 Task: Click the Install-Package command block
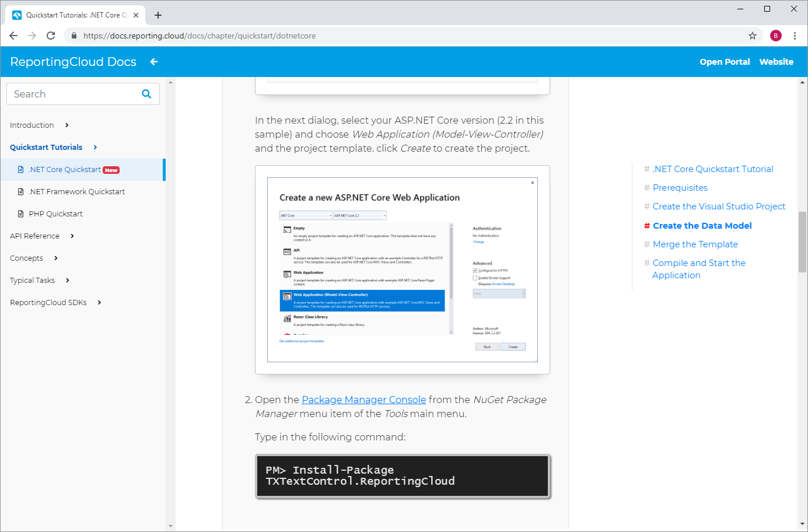(403, 476)
